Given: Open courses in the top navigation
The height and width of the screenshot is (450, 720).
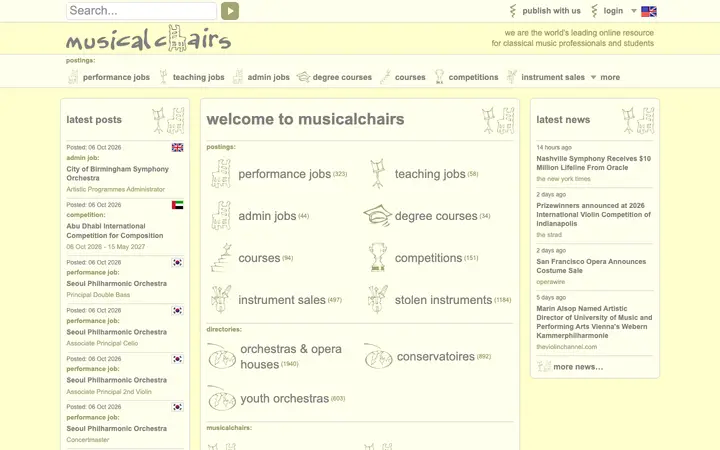Looking at the screenshot, I should click(410, 77).
